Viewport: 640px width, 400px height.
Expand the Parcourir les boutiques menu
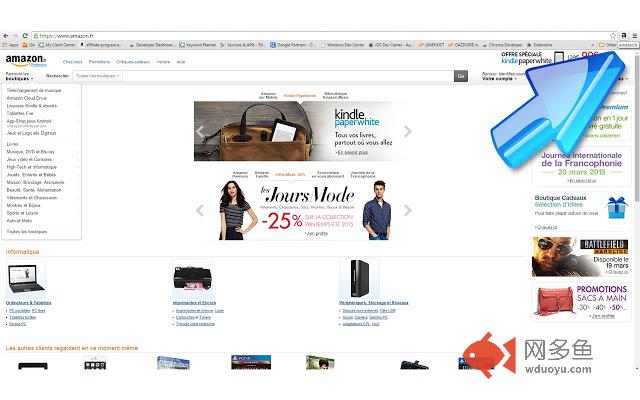coord(19,76)
